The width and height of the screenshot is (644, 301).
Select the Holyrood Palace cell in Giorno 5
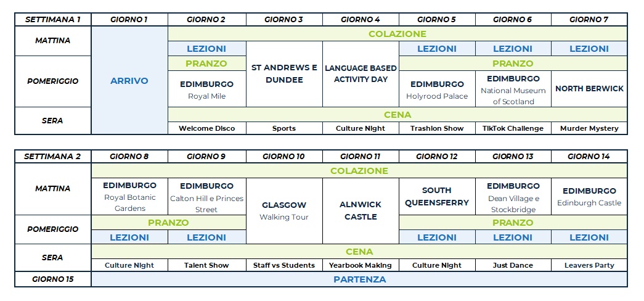[x=437, y=89]
